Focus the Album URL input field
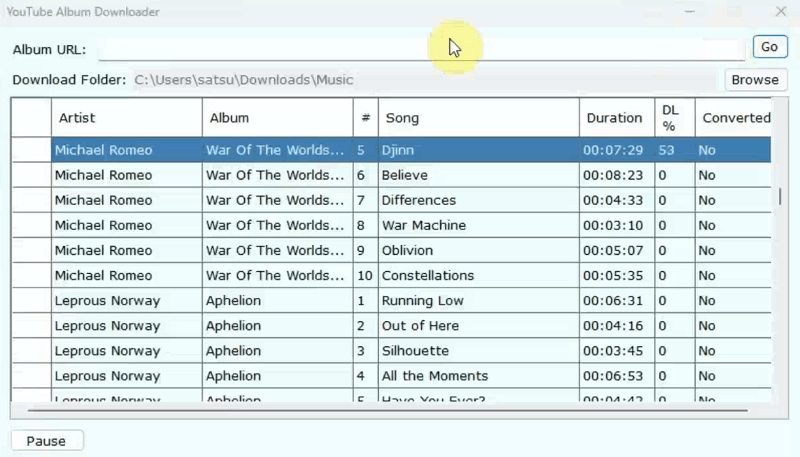 [x=421, y=49]
